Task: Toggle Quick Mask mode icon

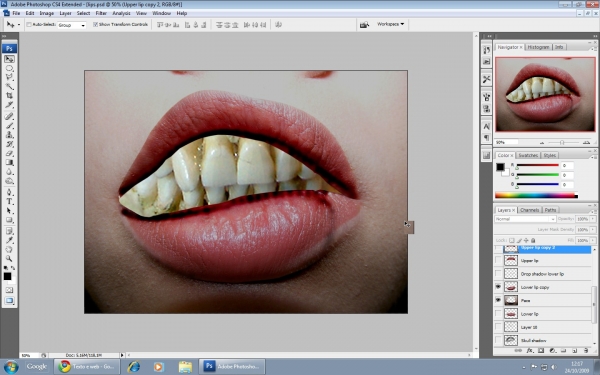Action: coord(9,290)
